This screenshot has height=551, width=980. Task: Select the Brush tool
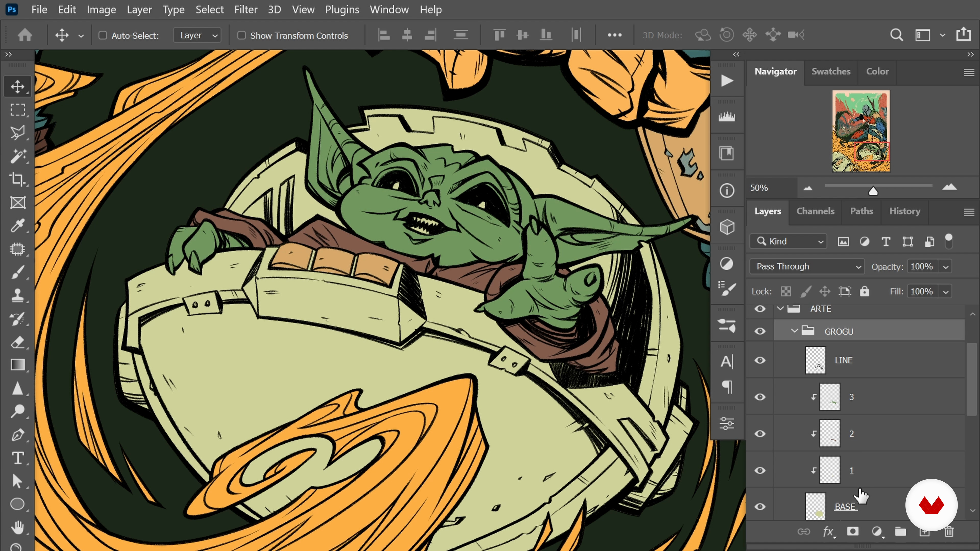(18, 272)
